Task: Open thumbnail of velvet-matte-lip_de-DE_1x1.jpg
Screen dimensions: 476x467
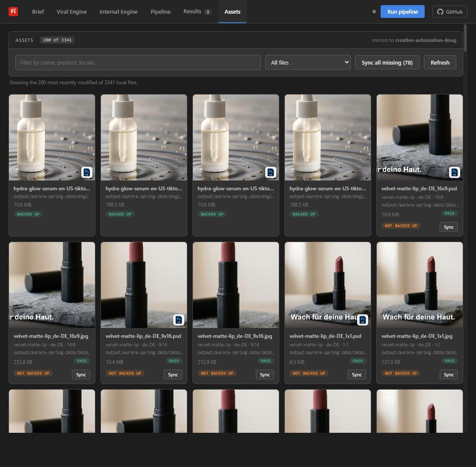Action: [x=420, y=285]
